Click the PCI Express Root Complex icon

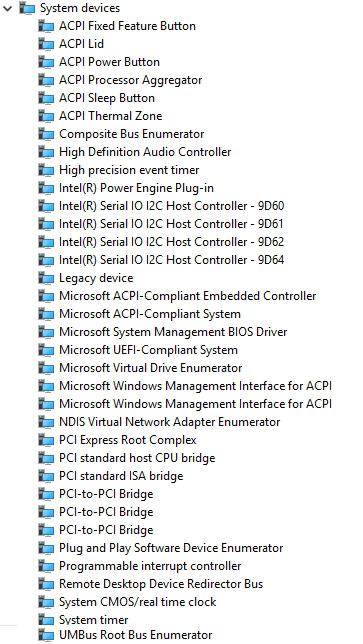pos(46,440)
